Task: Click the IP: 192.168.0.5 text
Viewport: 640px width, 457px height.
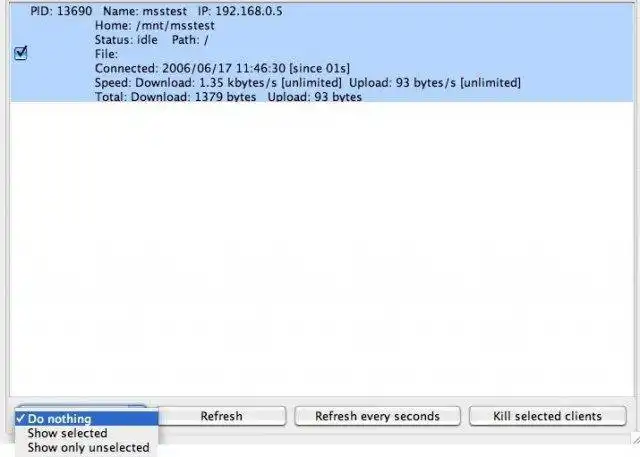Action: point(240,11)
